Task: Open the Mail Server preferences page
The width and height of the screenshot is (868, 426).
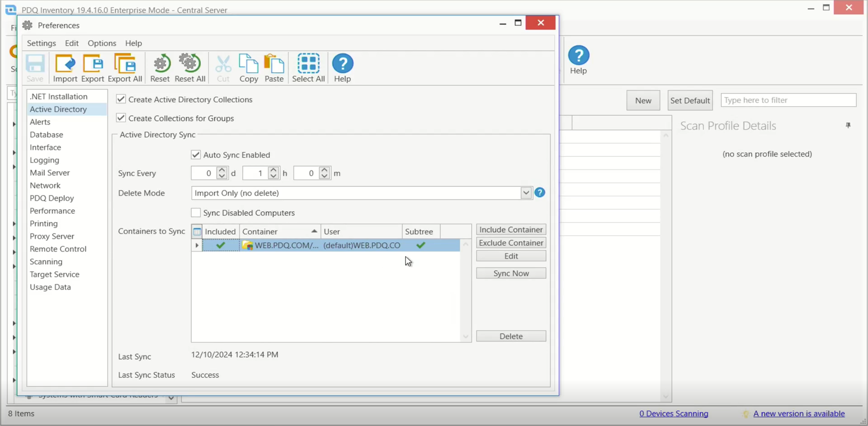Action: click(67, 173)
